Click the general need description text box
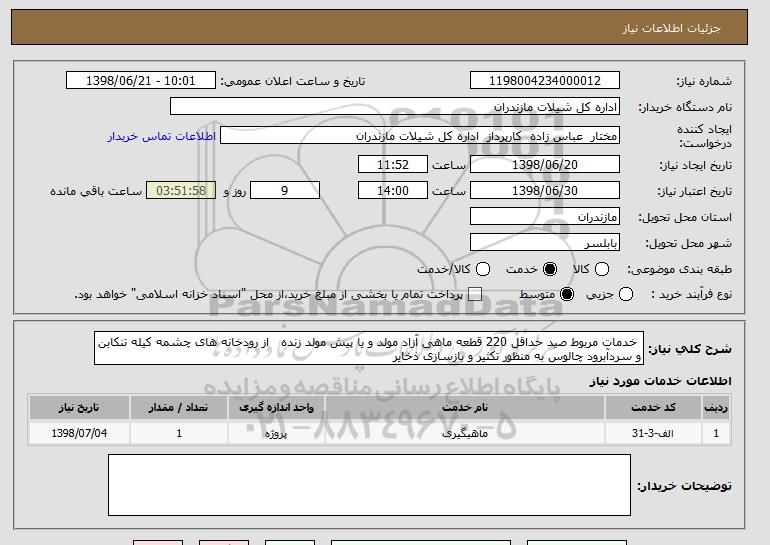This screenshot has width=770, height=545. tap(369, 349)
